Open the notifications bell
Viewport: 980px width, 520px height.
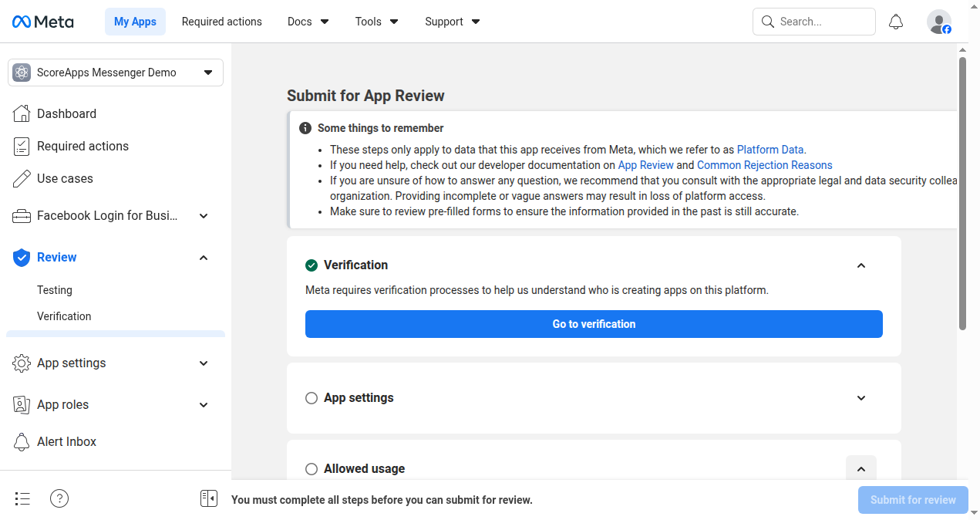pyautogui.click(x=896, y=22)
